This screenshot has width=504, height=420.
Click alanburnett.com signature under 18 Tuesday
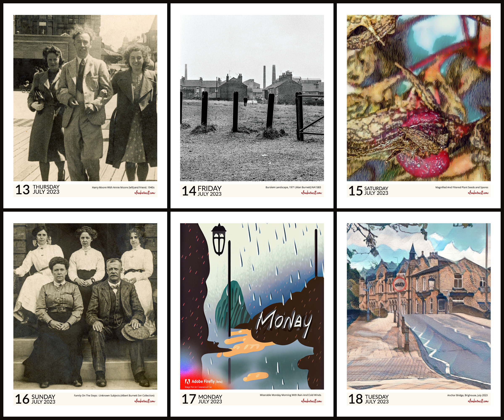tap(478, 401)
